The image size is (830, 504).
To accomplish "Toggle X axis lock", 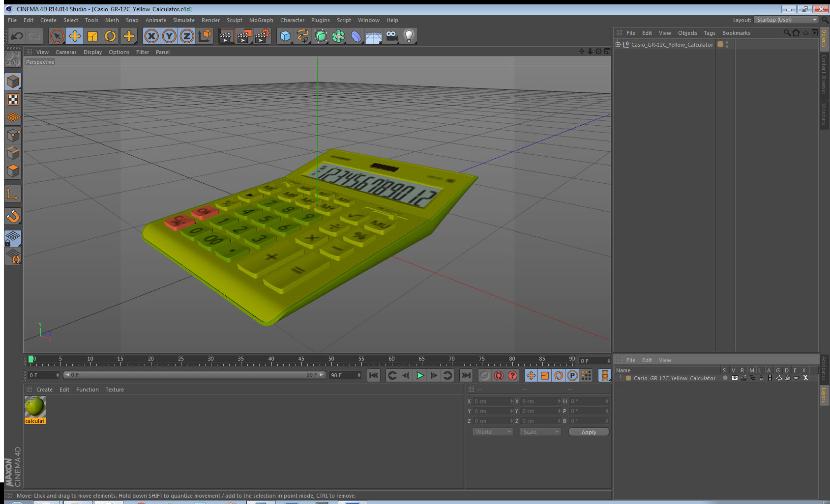I will pyautogui.click(x=151, y=36).
